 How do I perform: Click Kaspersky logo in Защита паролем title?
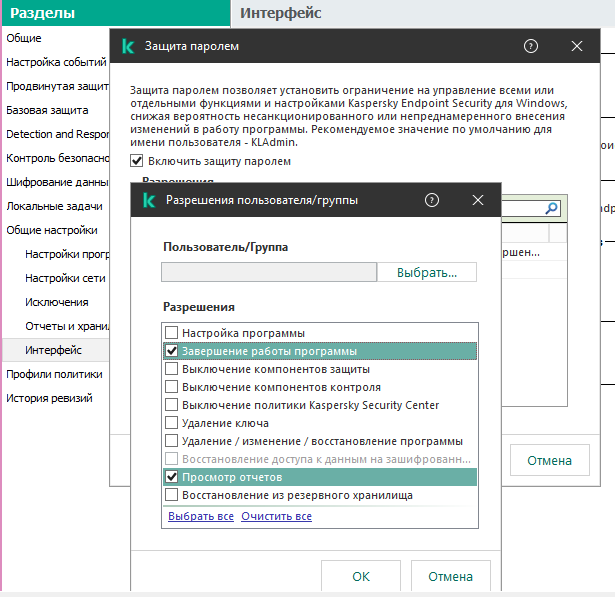[x=128, y=46]
